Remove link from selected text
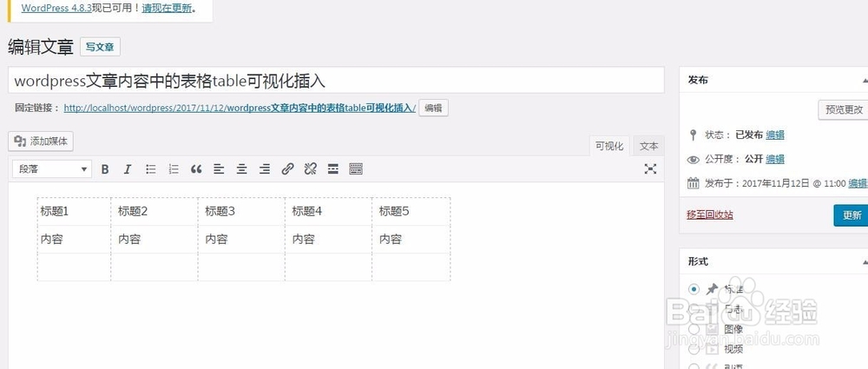The width and height of the screenshot is (868, 369). click(x=310, y=169)
